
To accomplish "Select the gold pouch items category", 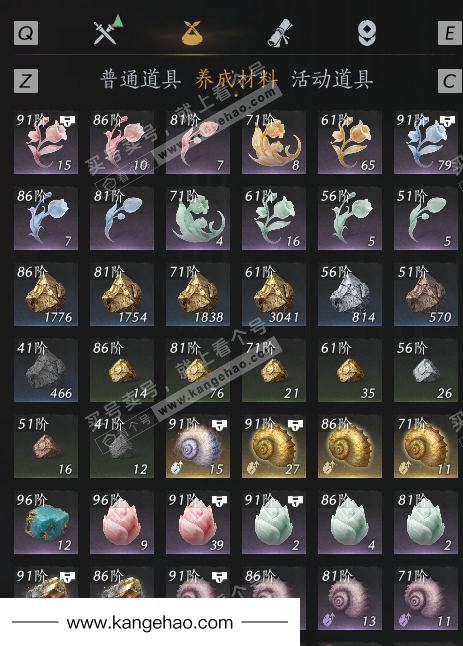I will click(x=196, y=33).
